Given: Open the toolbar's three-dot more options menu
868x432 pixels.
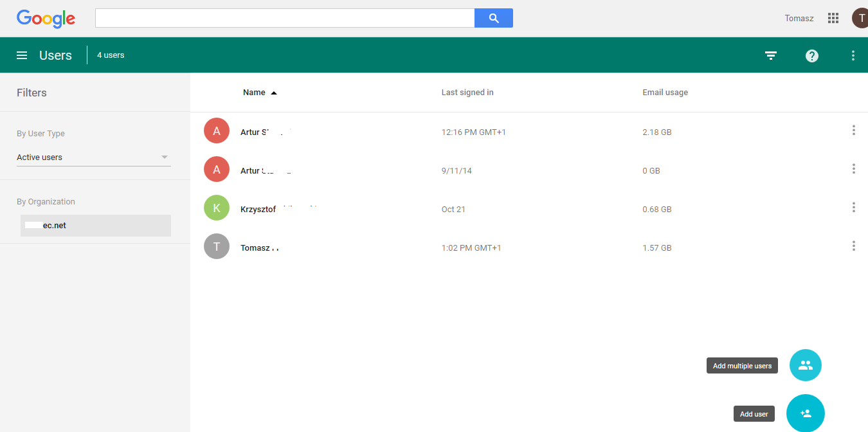Looking at the screenshot, I should (853, 56).
